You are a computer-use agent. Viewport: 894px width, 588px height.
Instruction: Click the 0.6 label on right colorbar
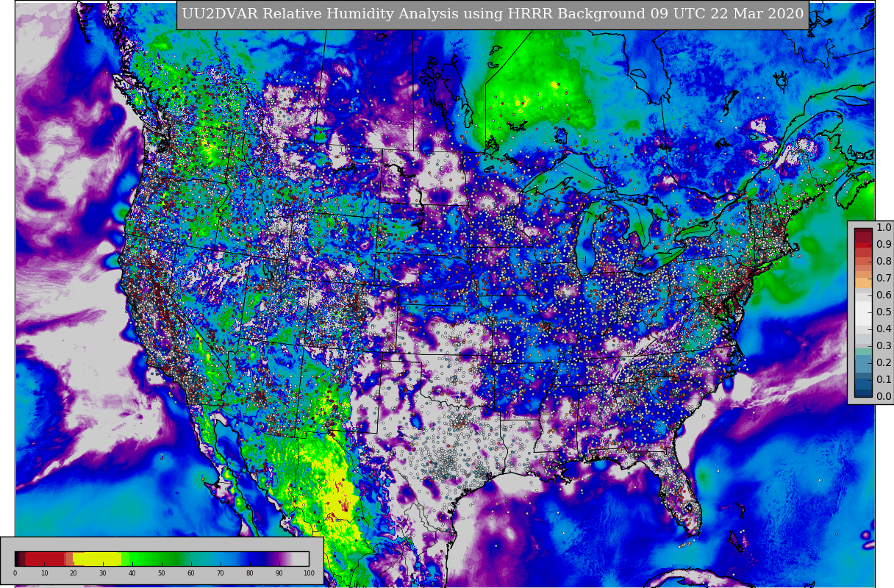pos(884,295)
